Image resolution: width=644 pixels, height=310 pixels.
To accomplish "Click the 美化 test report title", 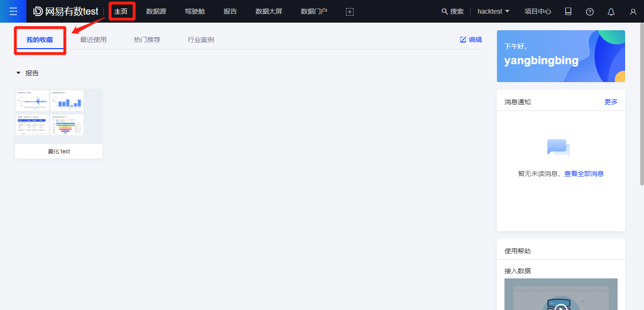I will click(x=59, y=151).
